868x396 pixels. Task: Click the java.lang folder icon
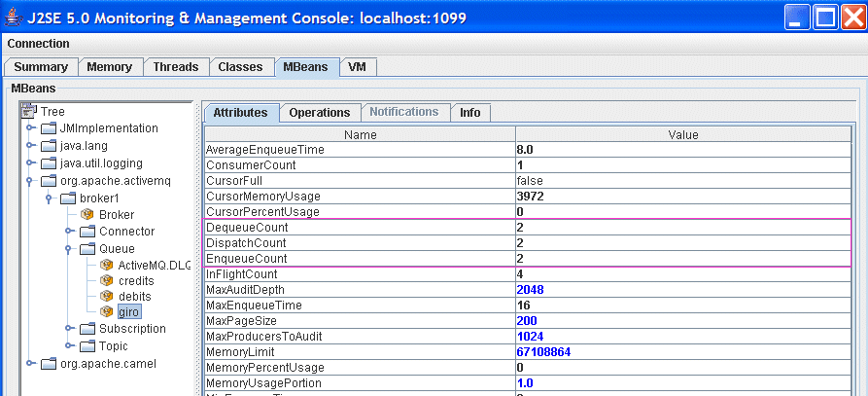(49, 146)
